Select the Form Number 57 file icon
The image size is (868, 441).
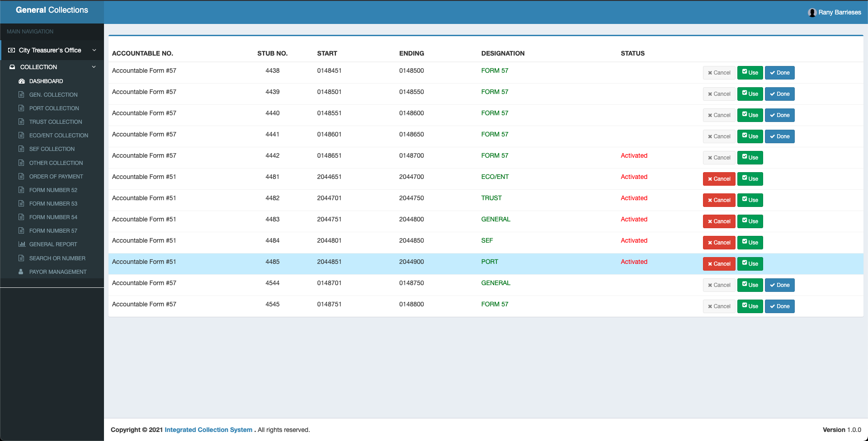pos(21,230)
